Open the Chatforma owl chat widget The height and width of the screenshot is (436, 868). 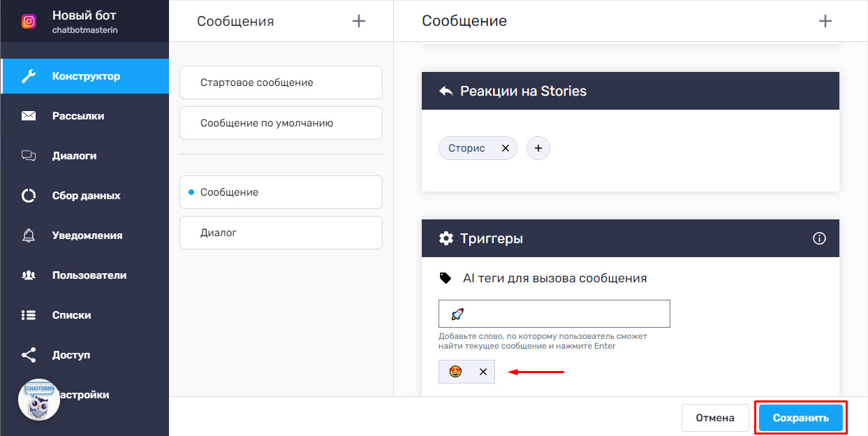pyautogui.click(x=39, y=399)
